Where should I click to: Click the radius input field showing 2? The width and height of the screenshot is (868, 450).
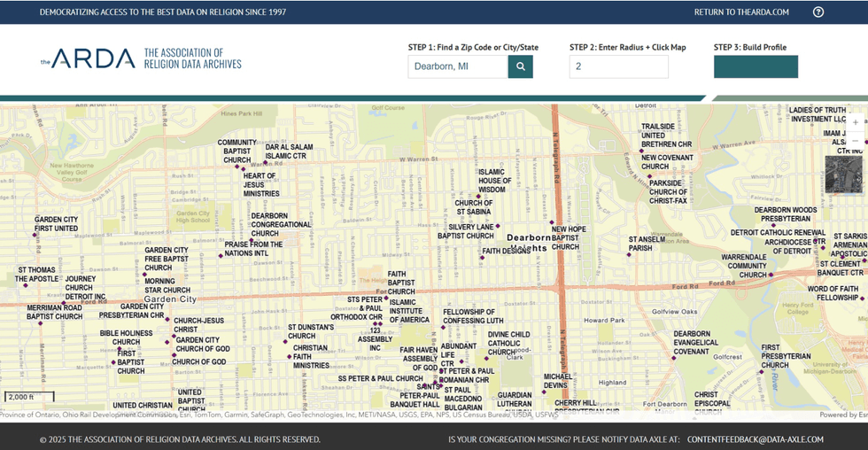[x=618, y=66]
